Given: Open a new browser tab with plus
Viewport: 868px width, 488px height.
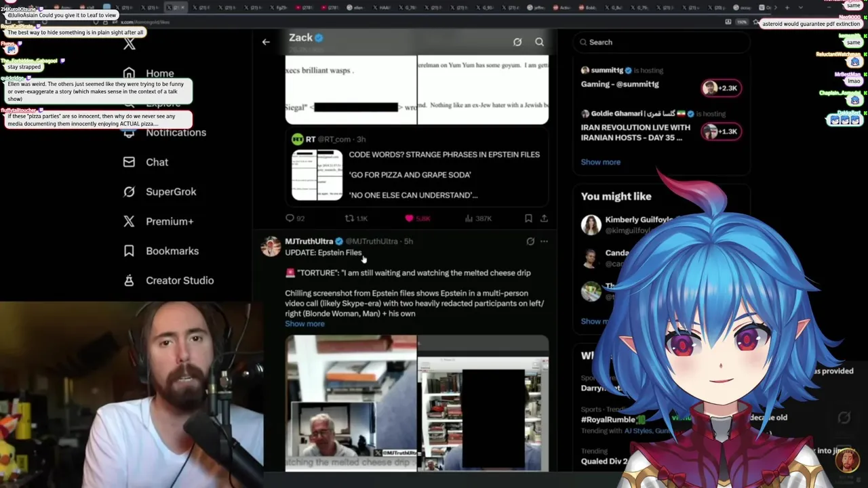Looking at the screenshot, I should point(787,7).
